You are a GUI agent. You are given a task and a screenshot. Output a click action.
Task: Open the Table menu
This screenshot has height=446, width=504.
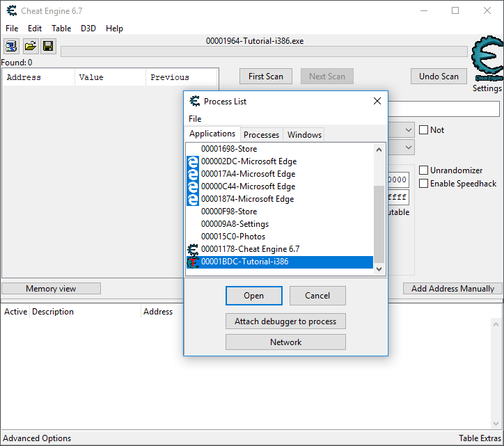(61, 29)
